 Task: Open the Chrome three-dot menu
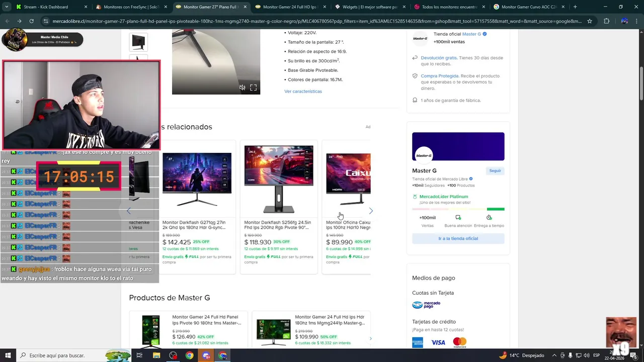(637, 21)
